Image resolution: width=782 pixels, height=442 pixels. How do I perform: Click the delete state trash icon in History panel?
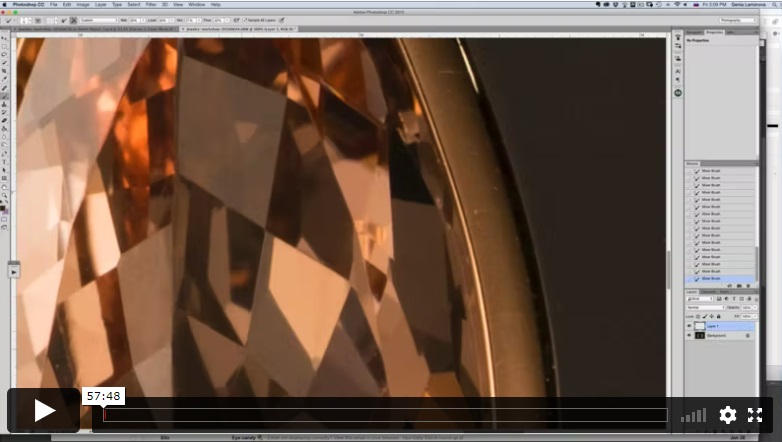[748, 285]
